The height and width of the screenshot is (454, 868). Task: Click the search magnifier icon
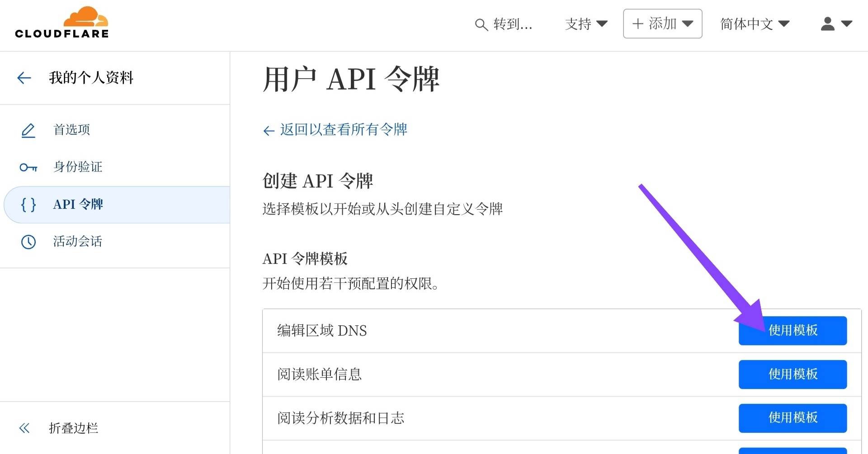coord(481,24)
